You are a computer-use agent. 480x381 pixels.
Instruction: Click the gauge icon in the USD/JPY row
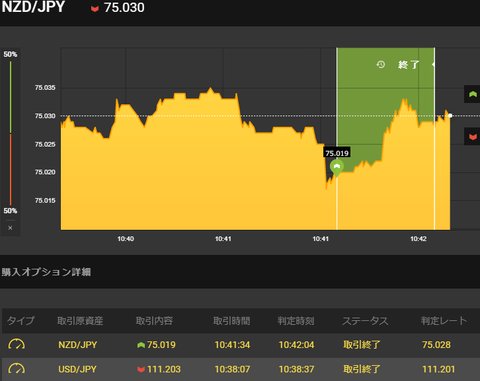pyautogui.click(x=16, y=369)
